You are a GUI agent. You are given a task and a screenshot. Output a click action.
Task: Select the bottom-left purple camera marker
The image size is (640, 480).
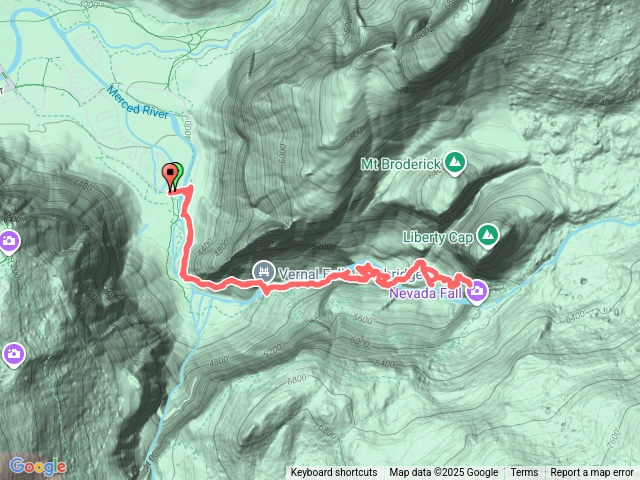coord(13,355)
